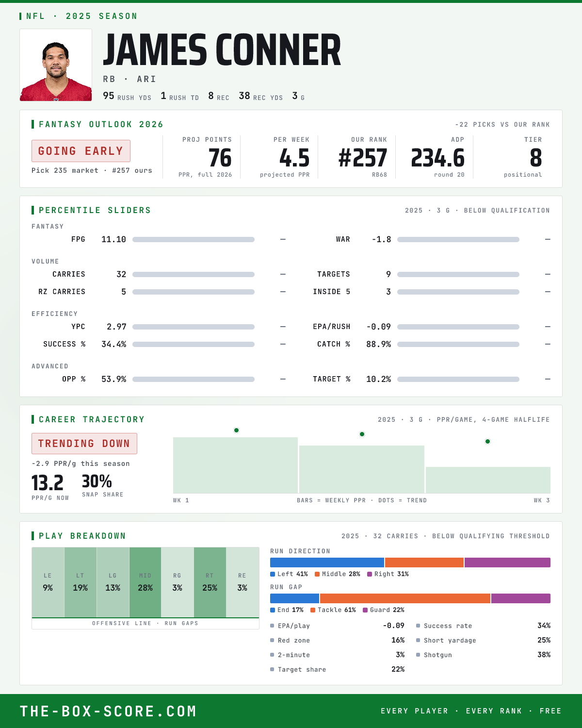
Task: Click the blue Left run direction segment
Action: click(x=327, y=563)
